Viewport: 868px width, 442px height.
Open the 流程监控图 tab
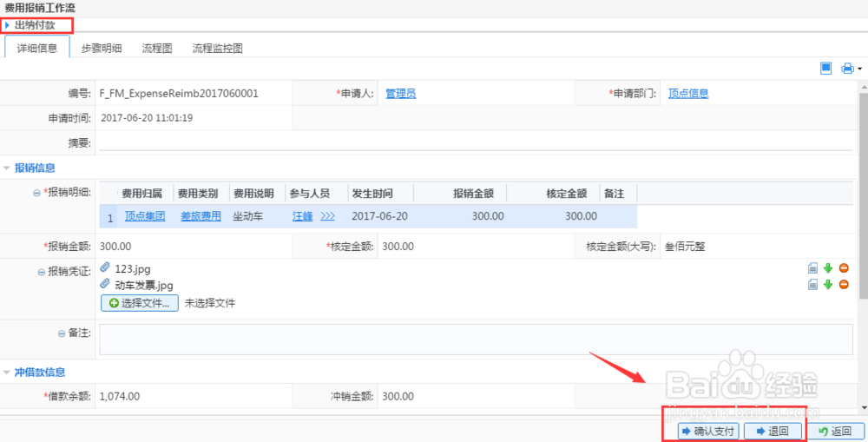pos(218,48)
